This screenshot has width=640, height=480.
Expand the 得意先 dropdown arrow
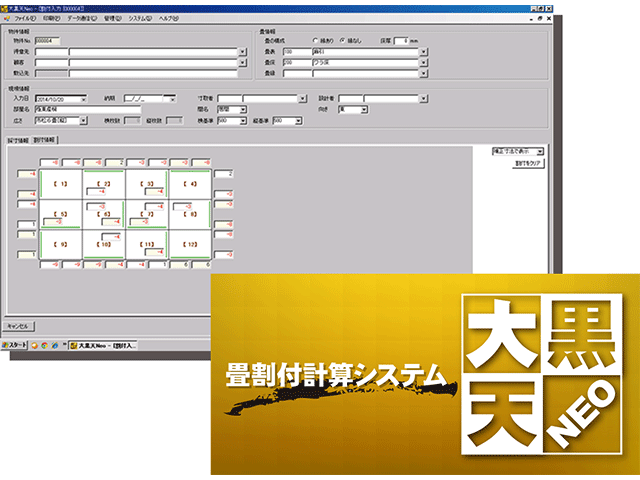point(242,52)
